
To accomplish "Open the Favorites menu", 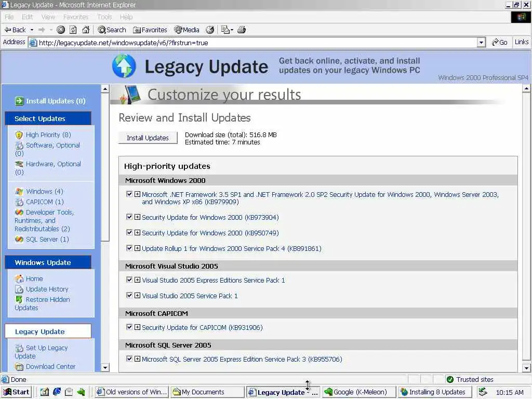I will (x=76, y=17).
